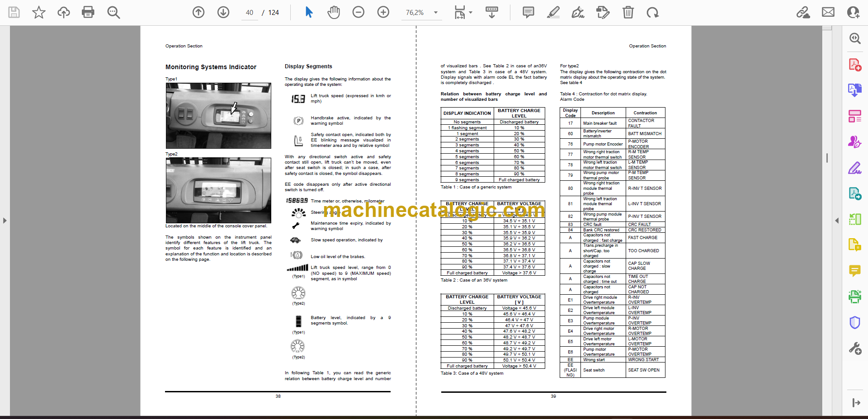Send the file by email
The image size is (868, 419).
click(x=828, y=12)
